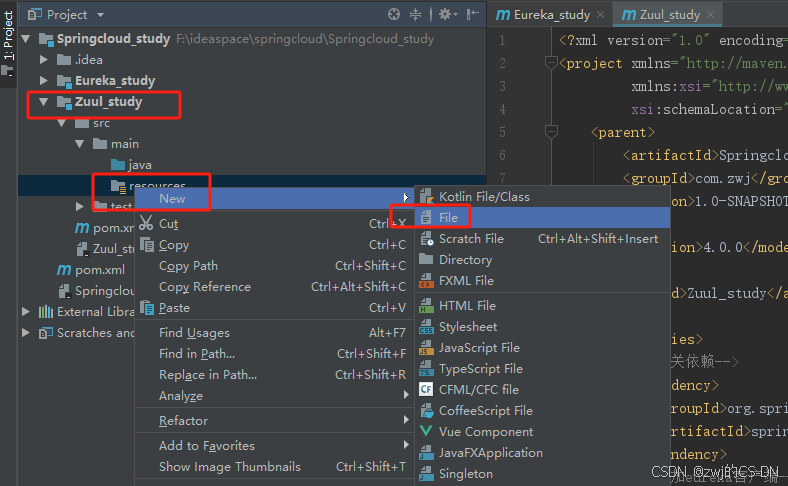
Task: Create a new Stylesheet
Action: pyautogui.click(x=543, y=327)
